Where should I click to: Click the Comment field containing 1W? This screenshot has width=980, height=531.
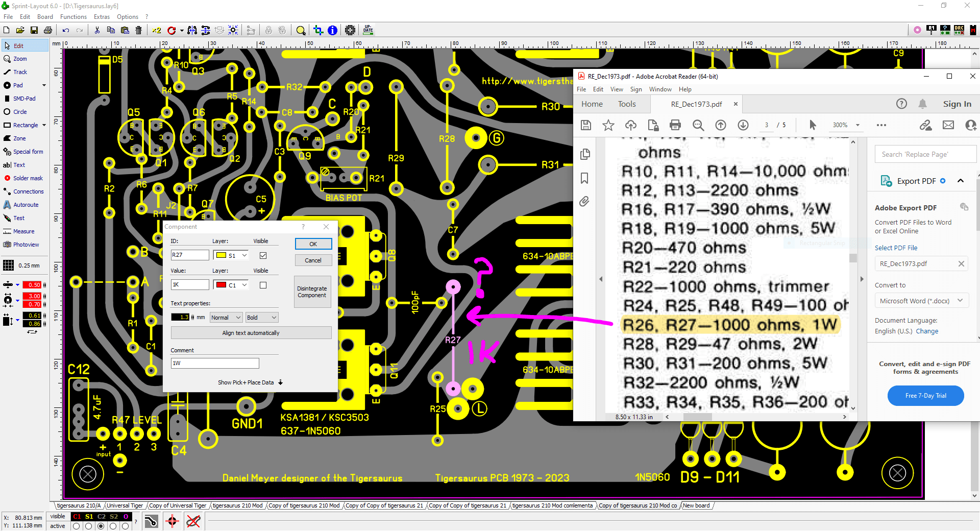click(x=215, y=363)
